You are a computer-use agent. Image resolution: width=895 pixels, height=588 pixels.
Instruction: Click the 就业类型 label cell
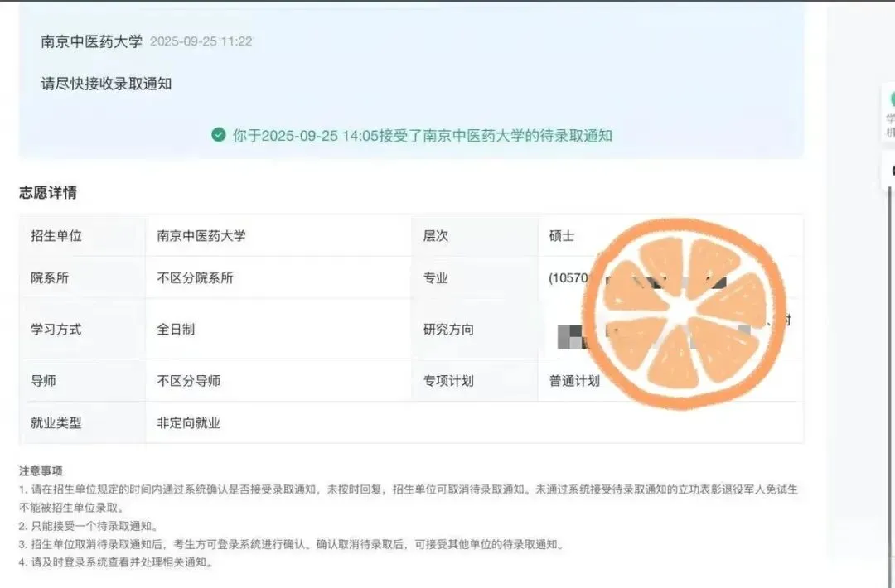[x=83, y=422]
